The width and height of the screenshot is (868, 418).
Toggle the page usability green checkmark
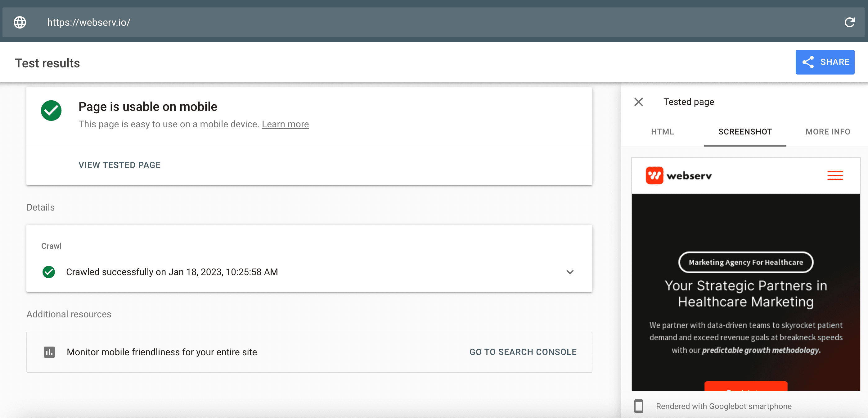(52, 110)
